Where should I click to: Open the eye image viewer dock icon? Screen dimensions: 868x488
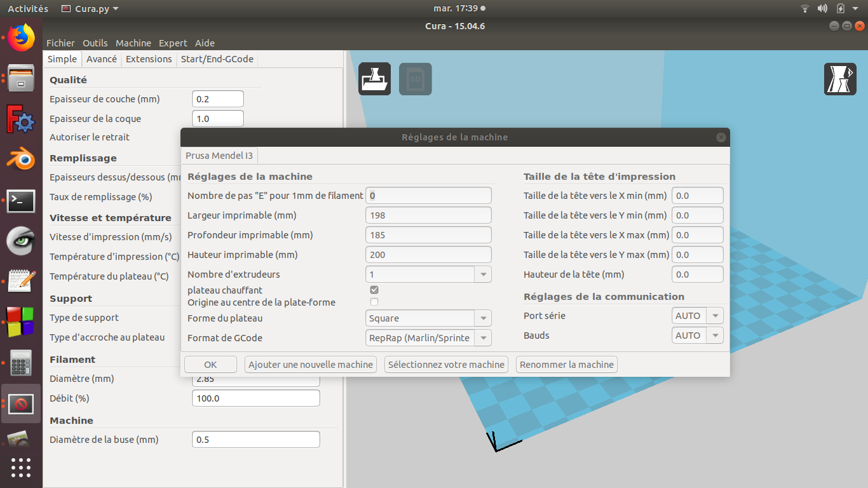(x=21, y=241)
